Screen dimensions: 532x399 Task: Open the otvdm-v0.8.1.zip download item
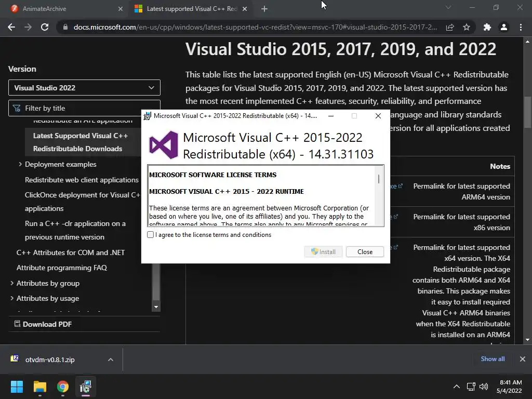click(50, 360)
